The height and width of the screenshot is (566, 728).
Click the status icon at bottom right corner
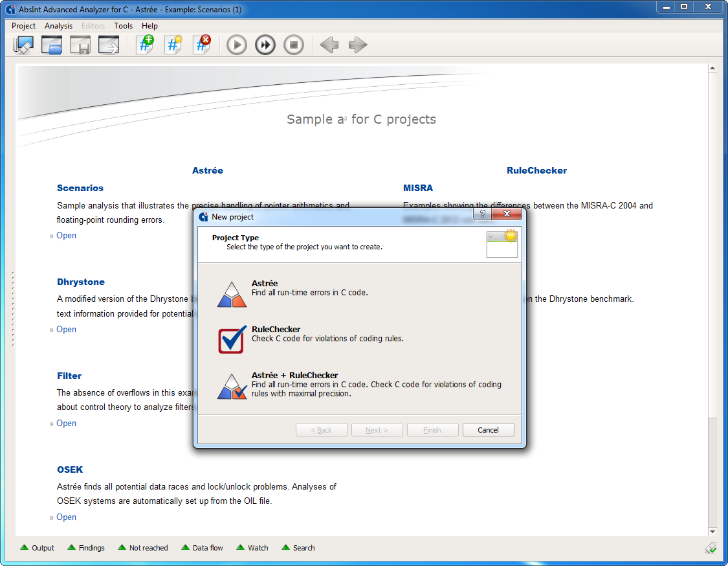711,548
